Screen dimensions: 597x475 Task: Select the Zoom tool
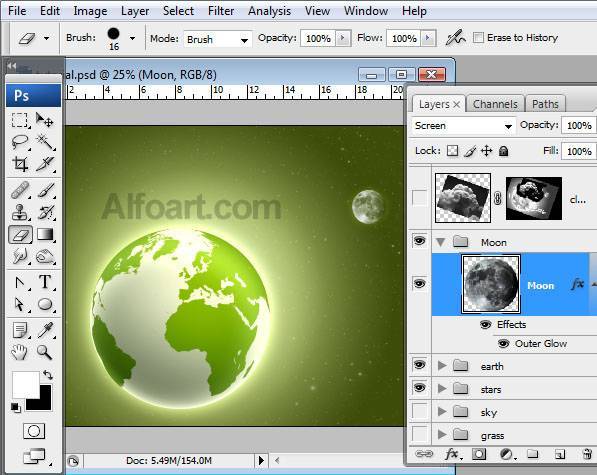point(45,352)
